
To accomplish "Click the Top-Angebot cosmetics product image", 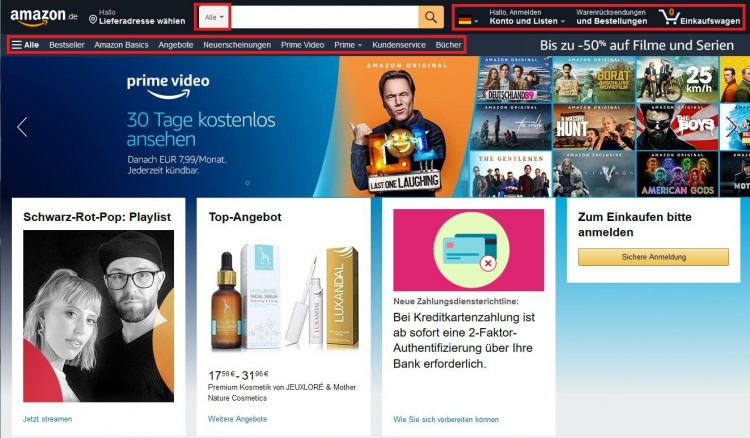I will [x=283, y=297].
